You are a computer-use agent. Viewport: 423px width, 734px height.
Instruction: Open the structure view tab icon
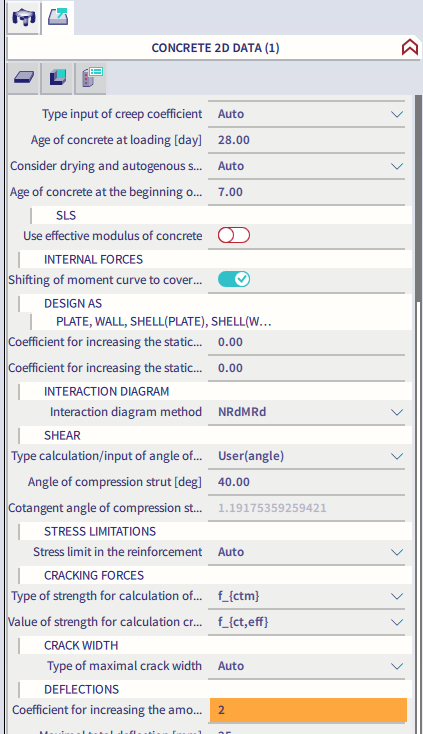pos(24,18)
